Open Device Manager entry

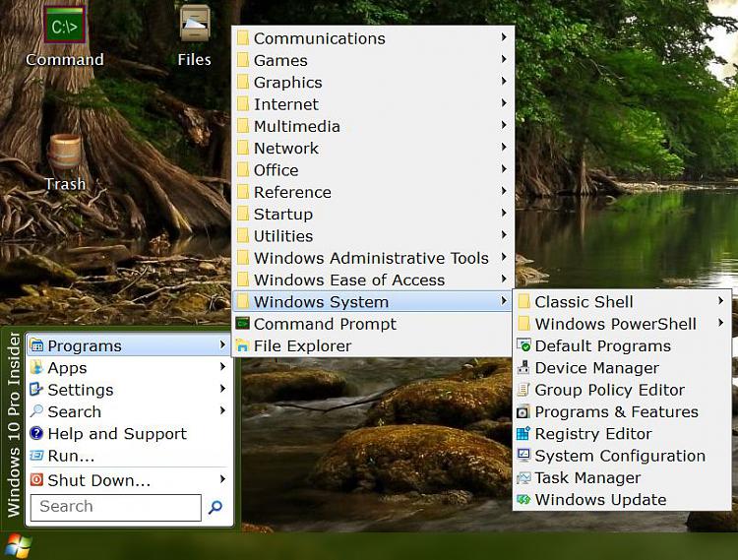pos(622,367)
